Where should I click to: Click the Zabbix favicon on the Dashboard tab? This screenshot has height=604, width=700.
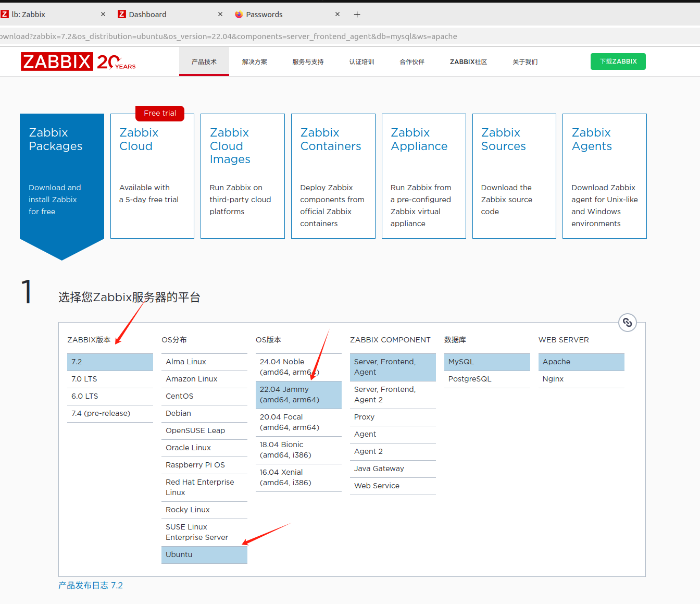click(x=121, y=14)
